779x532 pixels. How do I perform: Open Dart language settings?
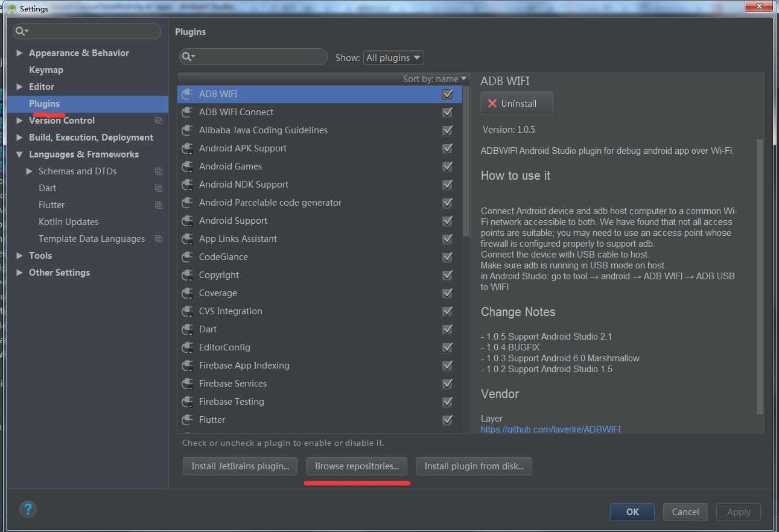(47, 188)
